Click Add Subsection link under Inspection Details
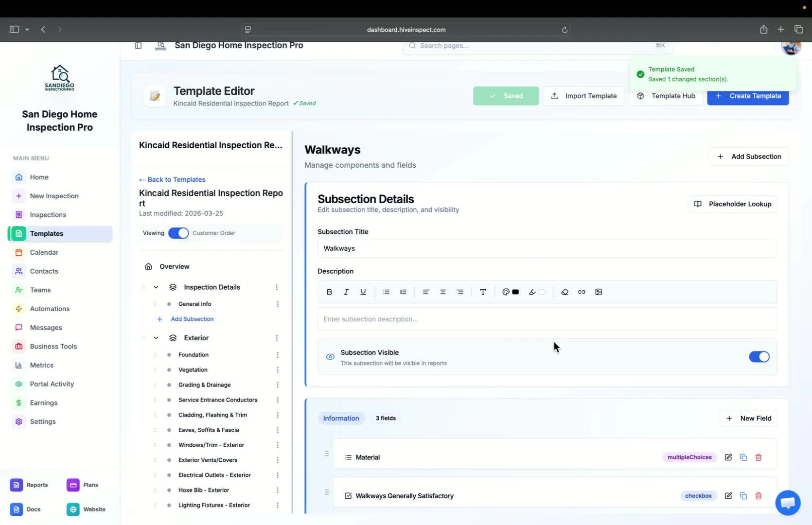Image resolution: width=812 pixels, height=525 pixels. (192, 319)
